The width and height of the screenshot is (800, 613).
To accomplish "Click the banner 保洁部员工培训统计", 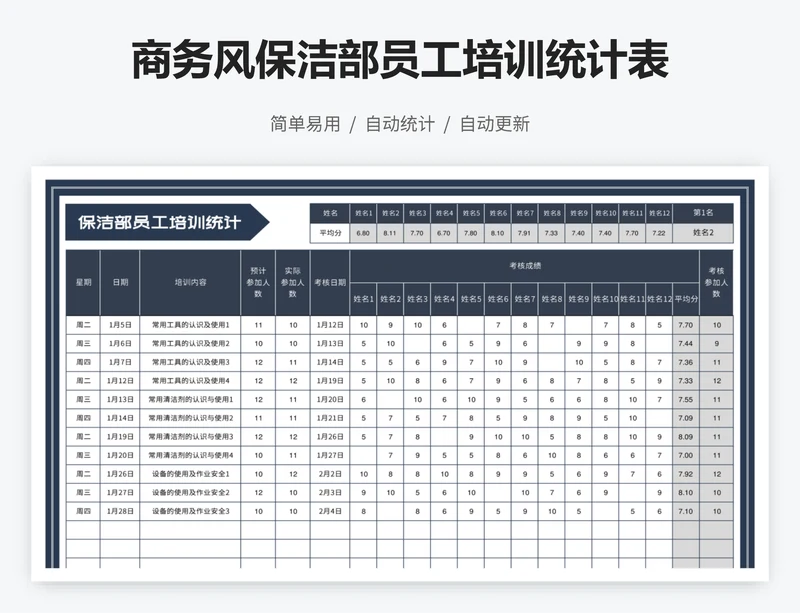I will click(167, 223).
